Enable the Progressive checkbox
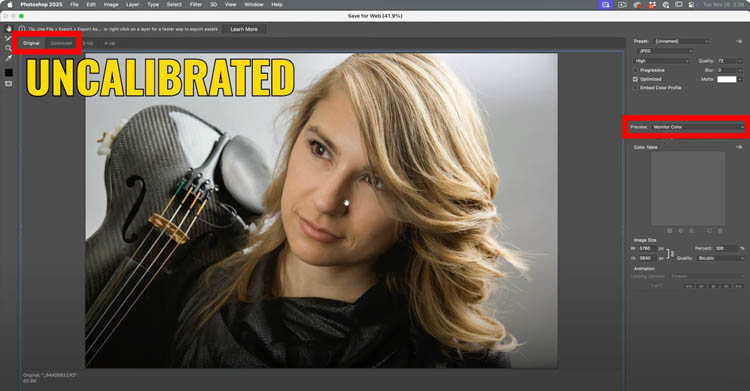This screenshot has height=391, width=750. [x=636, y=70]
